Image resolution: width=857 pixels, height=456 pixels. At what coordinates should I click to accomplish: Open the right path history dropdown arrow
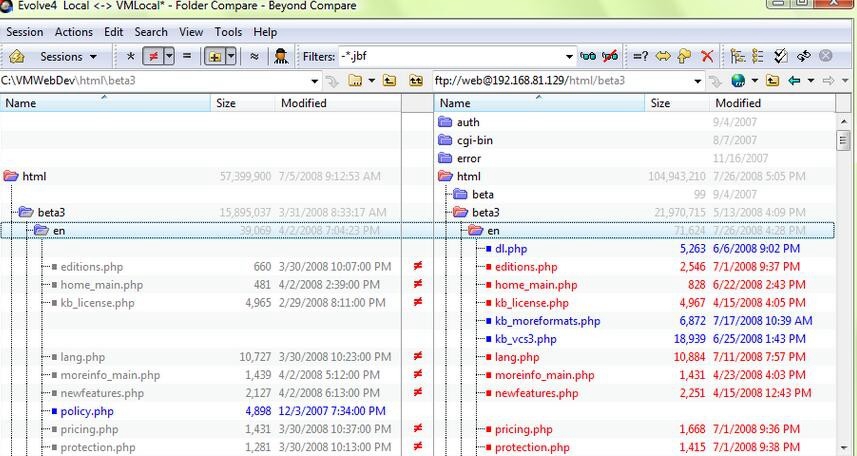pos(698,81)
